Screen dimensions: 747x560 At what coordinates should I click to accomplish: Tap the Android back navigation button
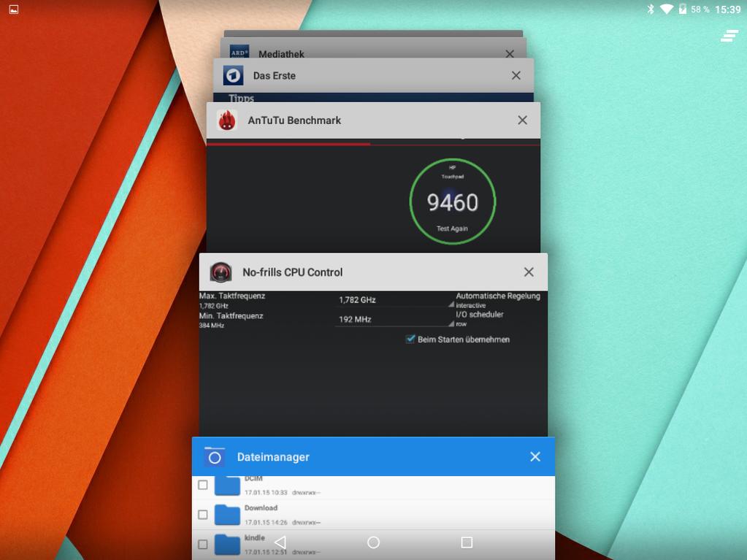point(280,542)
